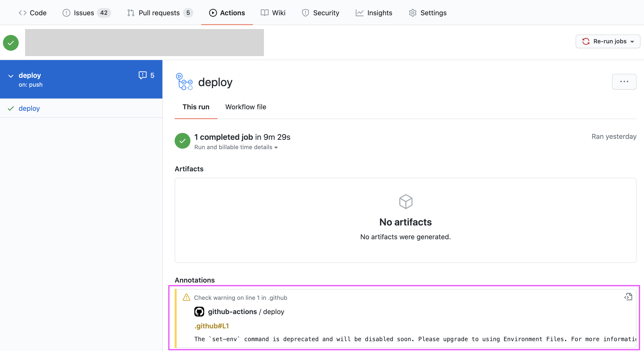Click the empty artifacts package cube icon
Screen dimensions: 644x351
tap(405, 202)
